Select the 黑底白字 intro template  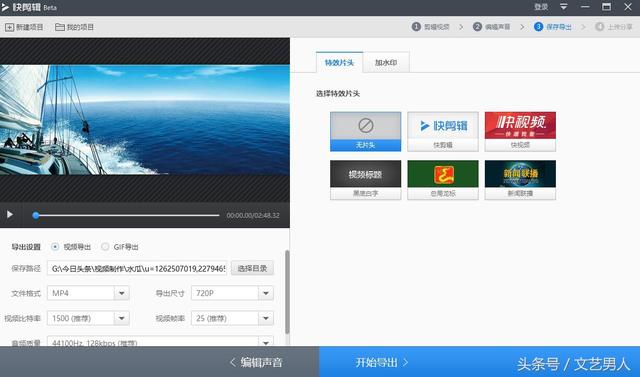click(365, 180)
